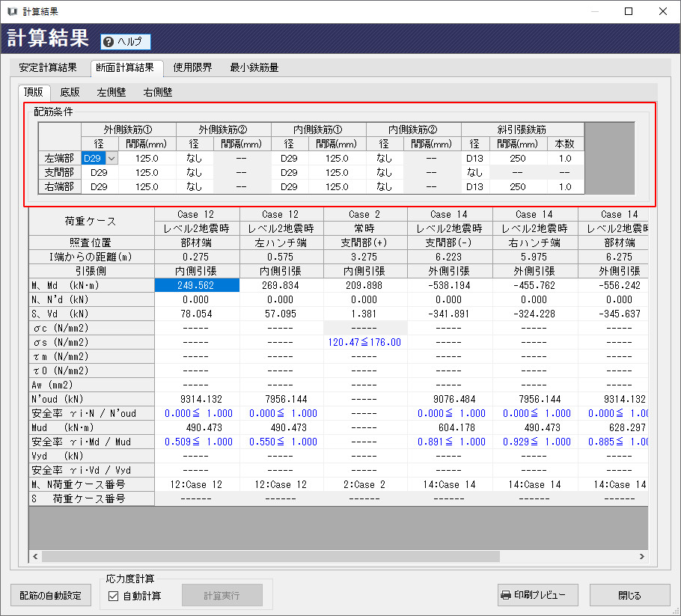This screenshot has height=616, width=681.
Task: Select 右端部 外側鉄筋① diameter cell D29
Action: pyautogui.click(x=100, y=187)
